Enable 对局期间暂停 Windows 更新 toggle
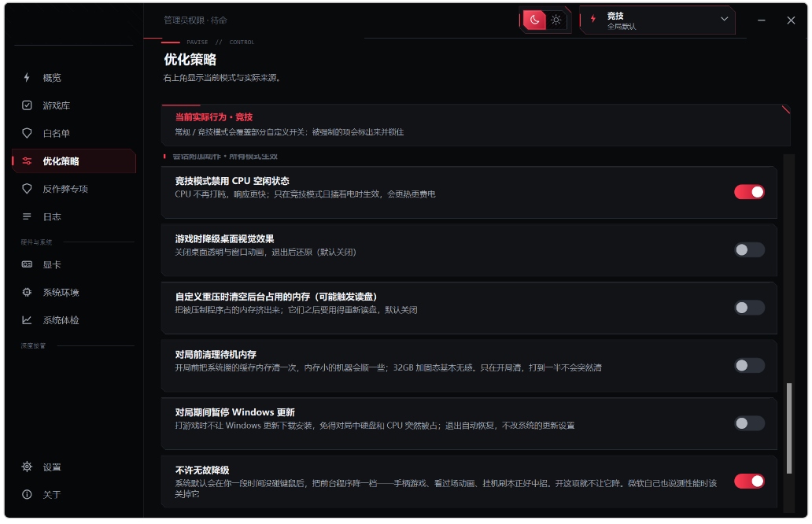This screenshot has width=812, height=524. (x=749, y=423)
